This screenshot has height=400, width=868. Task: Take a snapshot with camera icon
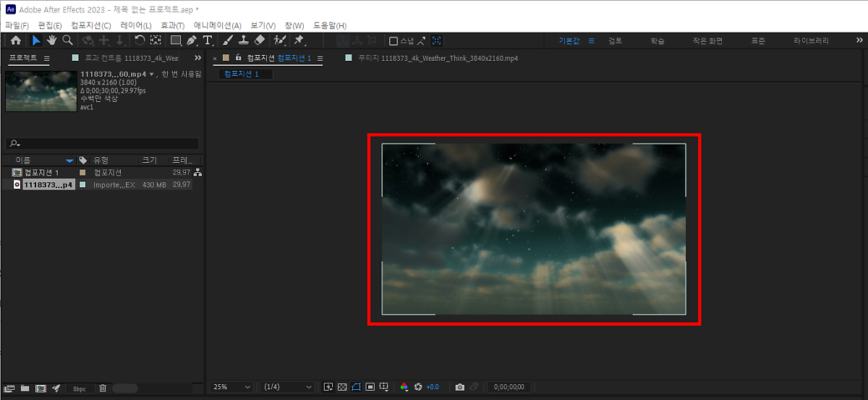[459, 387]
